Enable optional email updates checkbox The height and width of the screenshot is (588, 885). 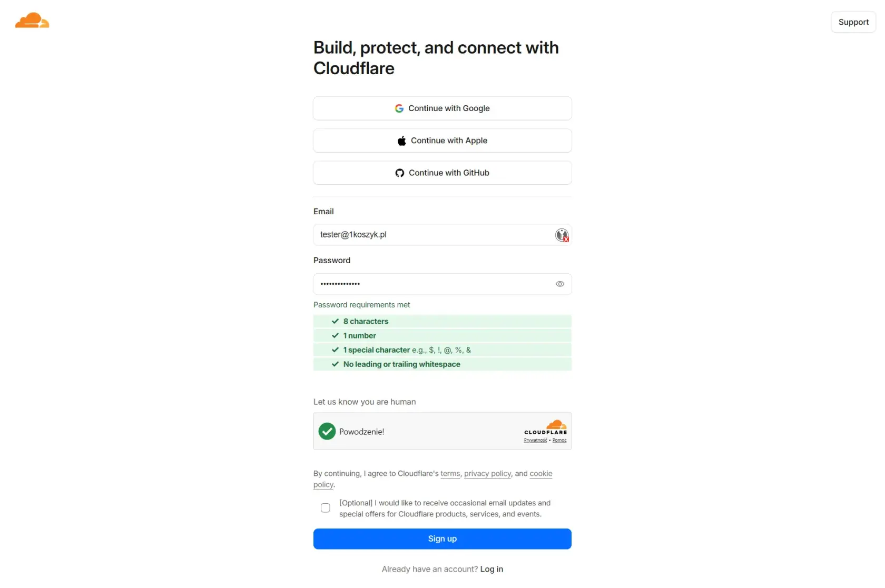tap(326, 508)
